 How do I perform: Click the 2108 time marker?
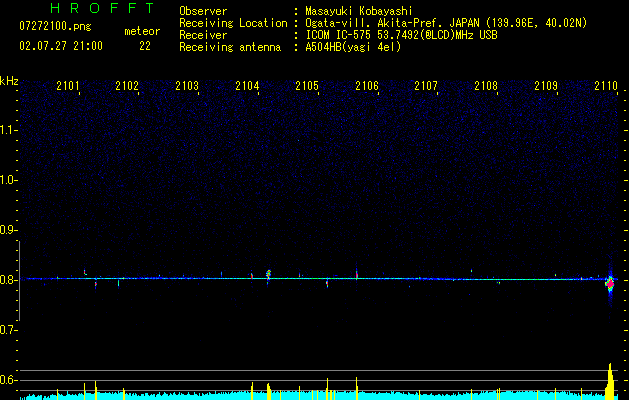[x=486, y=85]
